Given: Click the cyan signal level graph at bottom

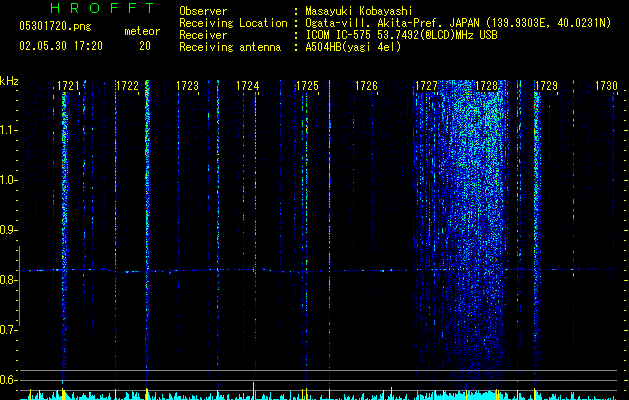Looking at the screenshot, I should click(x=321, y=395).
